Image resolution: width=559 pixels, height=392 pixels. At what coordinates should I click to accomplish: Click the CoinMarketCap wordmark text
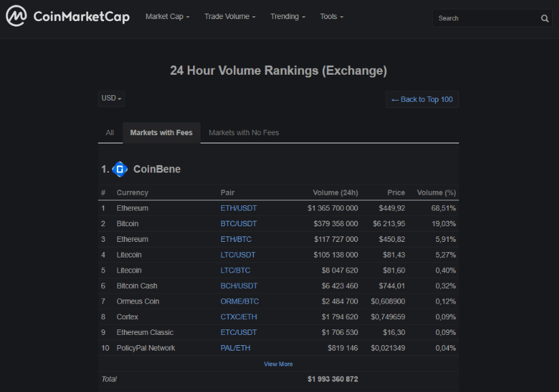point(82,17)
